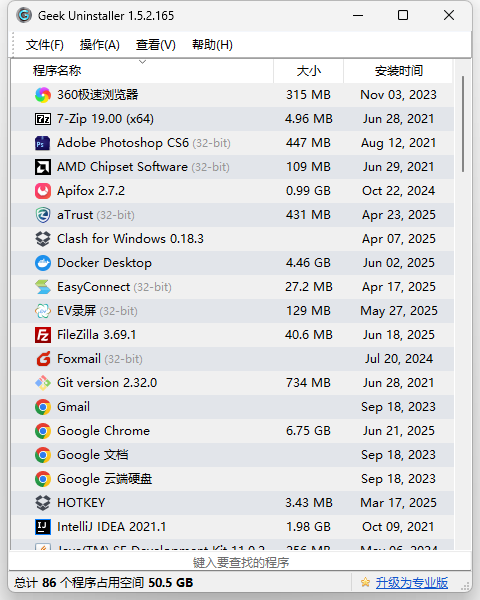This screenshot has height=600, width=480.
Task: Open the 文件(F) menu
Action: pos(44,45)
